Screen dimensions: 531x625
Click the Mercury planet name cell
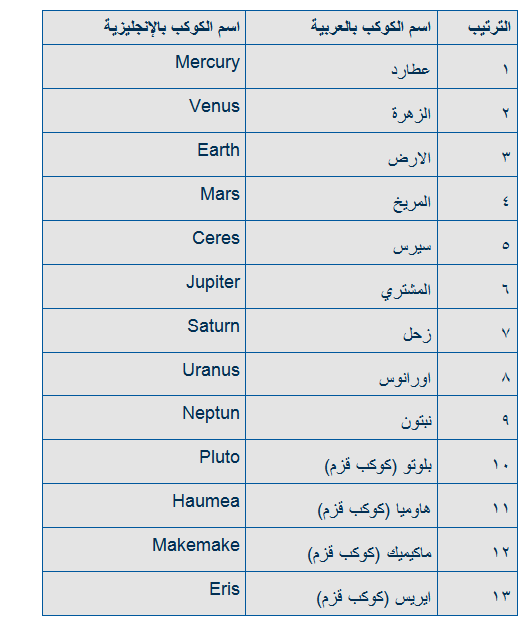144,67
